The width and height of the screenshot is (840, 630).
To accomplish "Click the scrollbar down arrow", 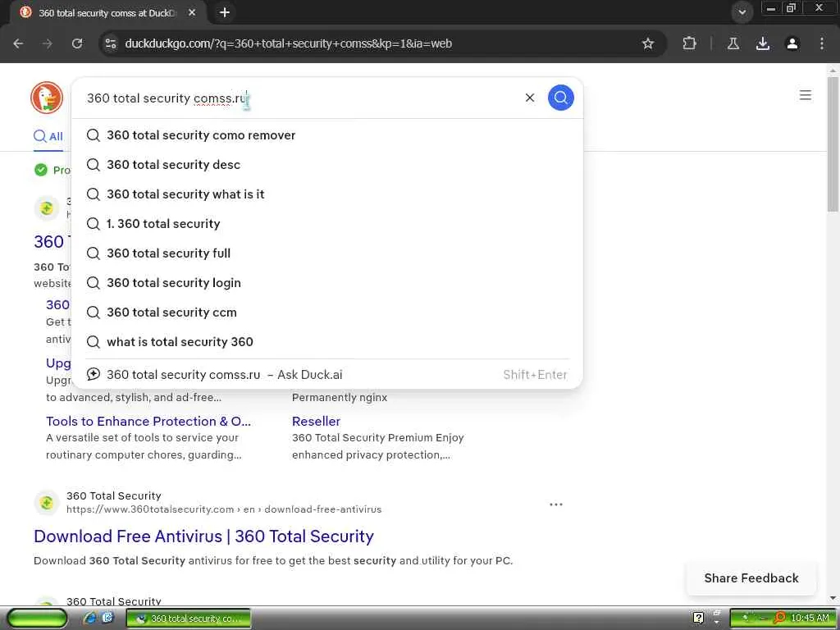I will 833,598.
